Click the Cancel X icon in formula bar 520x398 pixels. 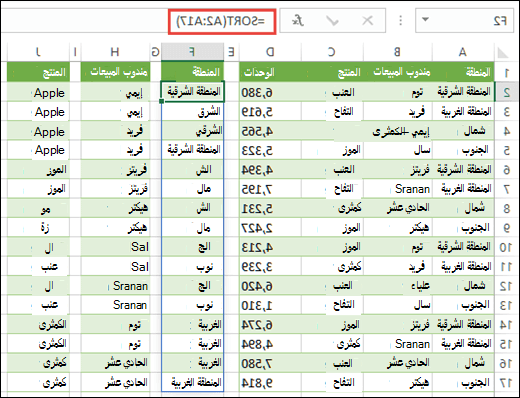click(x=368, y=21)
